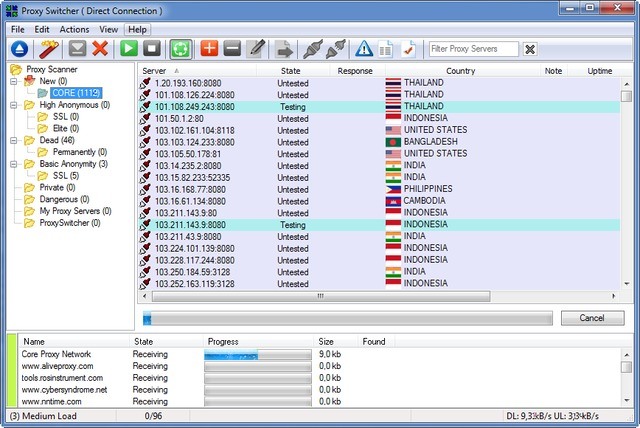Collapse the New folder tree node
The height and width of the screenshot is (428, 640).
14,81
